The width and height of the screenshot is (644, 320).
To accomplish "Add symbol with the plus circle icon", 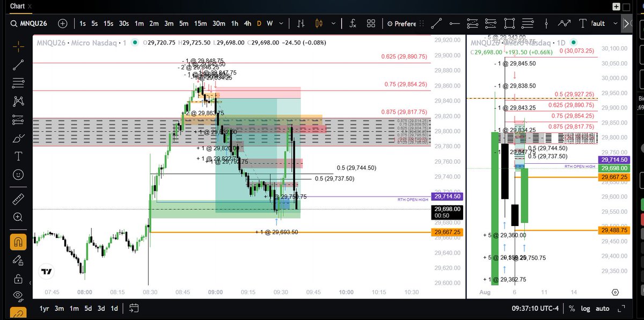I will coord(63,24).
